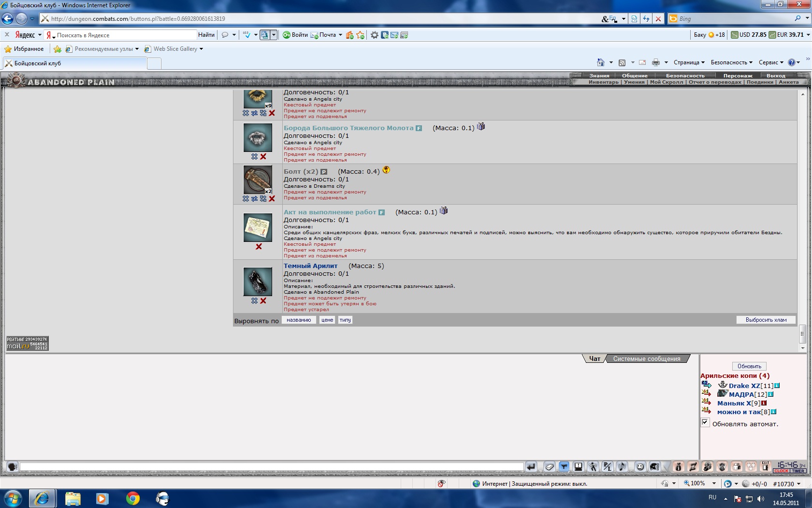The height and width of the screenshot is (508, 812).
Task: Open the smiley emoticon picker in chat bar
Action: [x=640, y=467]
